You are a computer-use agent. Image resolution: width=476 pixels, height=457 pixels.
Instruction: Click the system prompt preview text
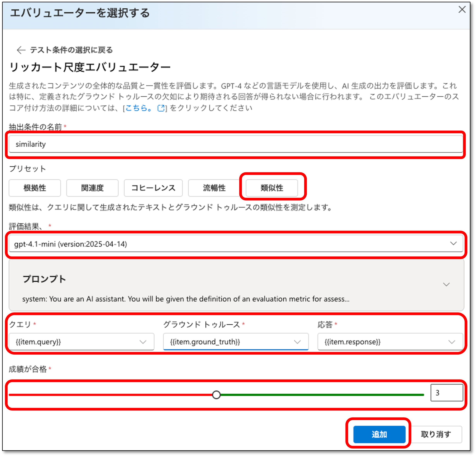click(186, 299)
